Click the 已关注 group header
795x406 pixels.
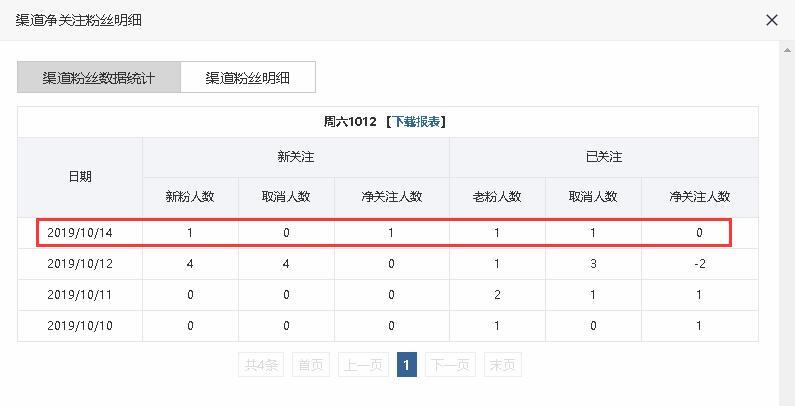pyautogui.click(x=603, y=157)
